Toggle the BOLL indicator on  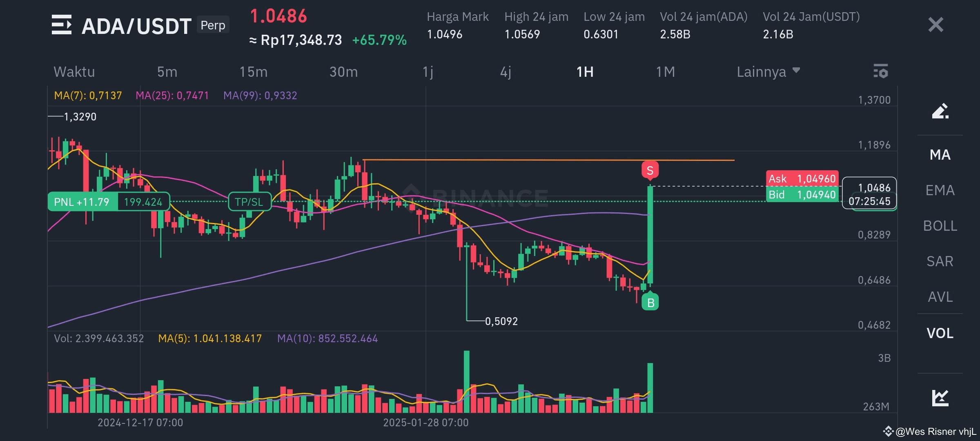click(x=940, y=226)
